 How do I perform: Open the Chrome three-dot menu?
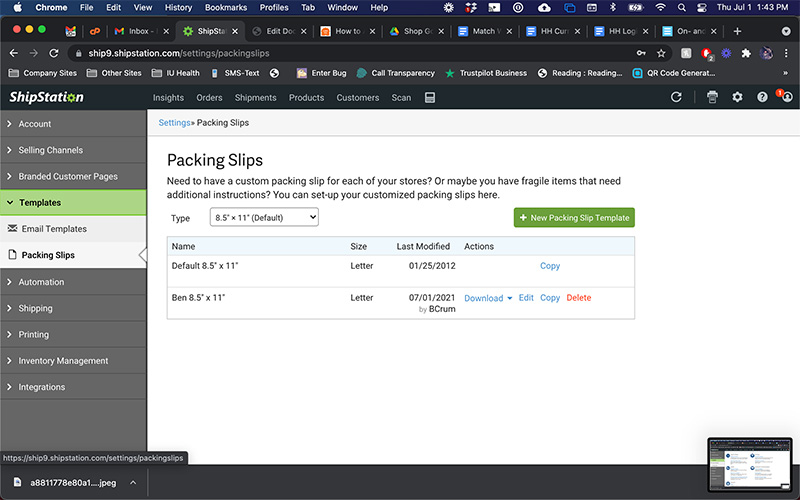point(786,53)
